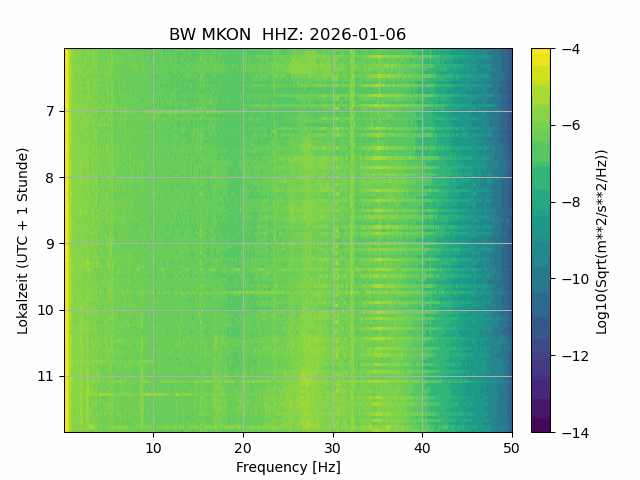
Task: Click the 11 hour tick label
Action: click(46, 376)
